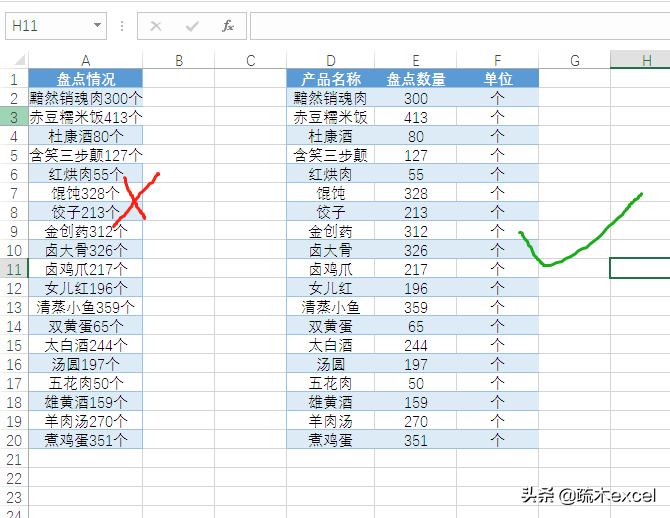Click the Name Box showing H11

(56, 26)
